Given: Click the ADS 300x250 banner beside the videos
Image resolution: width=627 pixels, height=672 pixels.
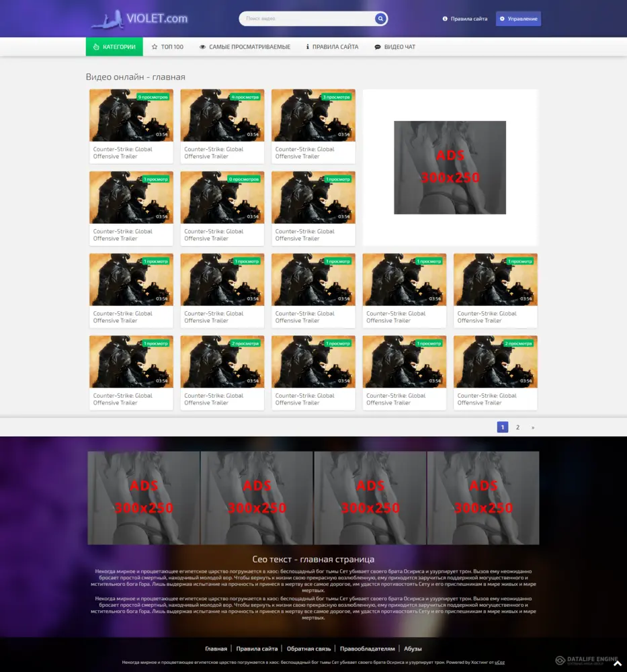Looking at the screenshot, I should pos(450,167).
